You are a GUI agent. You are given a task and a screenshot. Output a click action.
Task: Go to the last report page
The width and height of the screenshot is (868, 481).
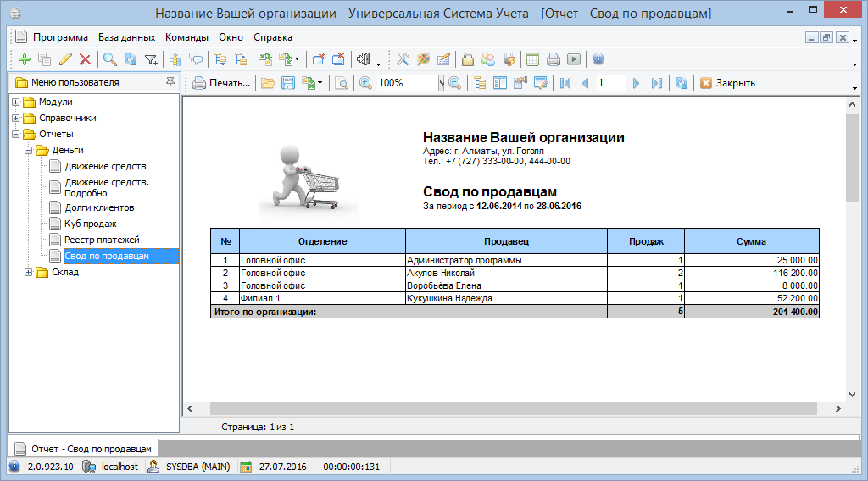pyautogui.click(x=656, y=83)
